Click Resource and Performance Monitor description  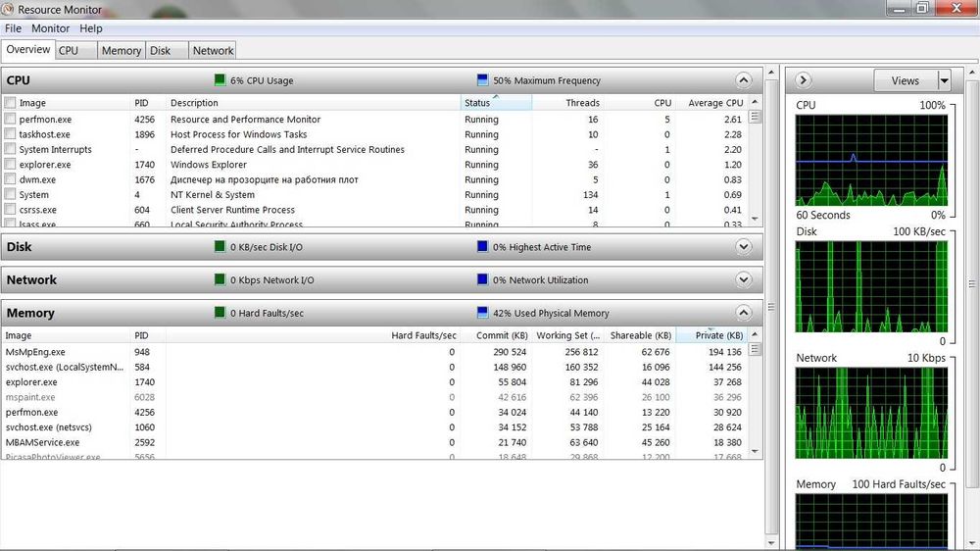(245, 119)
